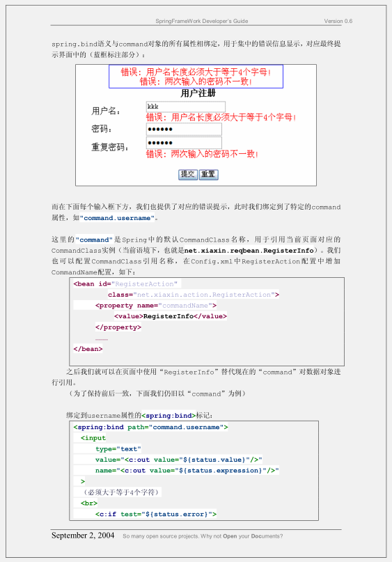This screenshot has height=562, width=392.
Task: Click the September 2, 2004 footer date
Action: tap(83, 536)
